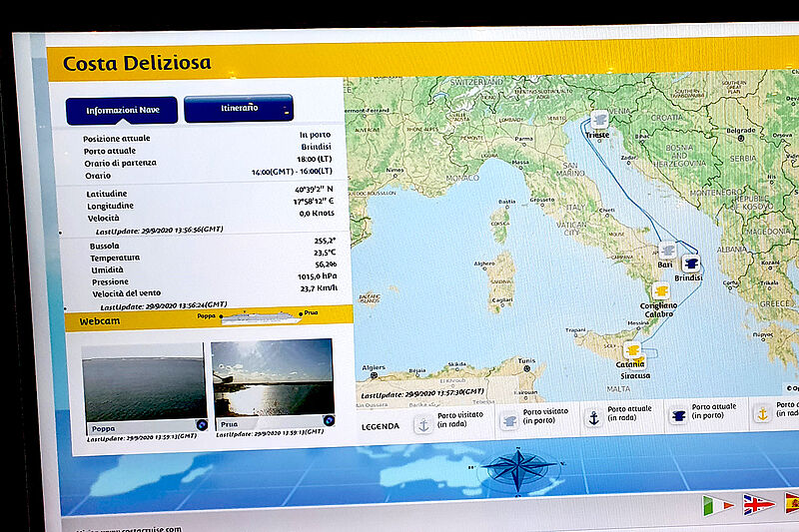Click longitude value 17°58'12" E
This screenshot has width=799, height=532.
click(x=314, y=202)
